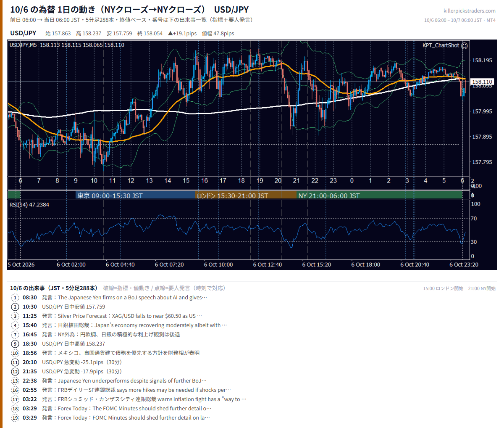Click the 6 Oct 23:20 time axis label
504x428 pixels.
[x=464, y=265]
